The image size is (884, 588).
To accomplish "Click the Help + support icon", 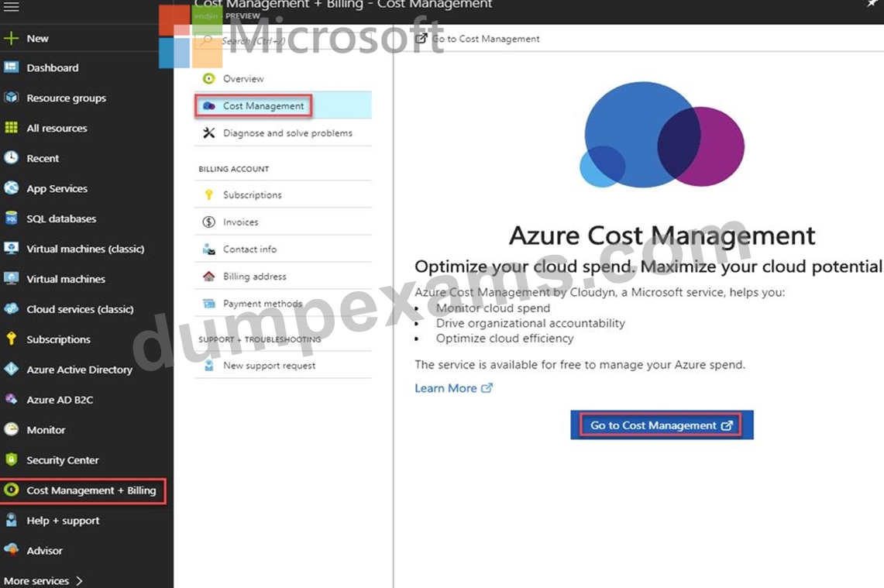I will coord(12,520).
